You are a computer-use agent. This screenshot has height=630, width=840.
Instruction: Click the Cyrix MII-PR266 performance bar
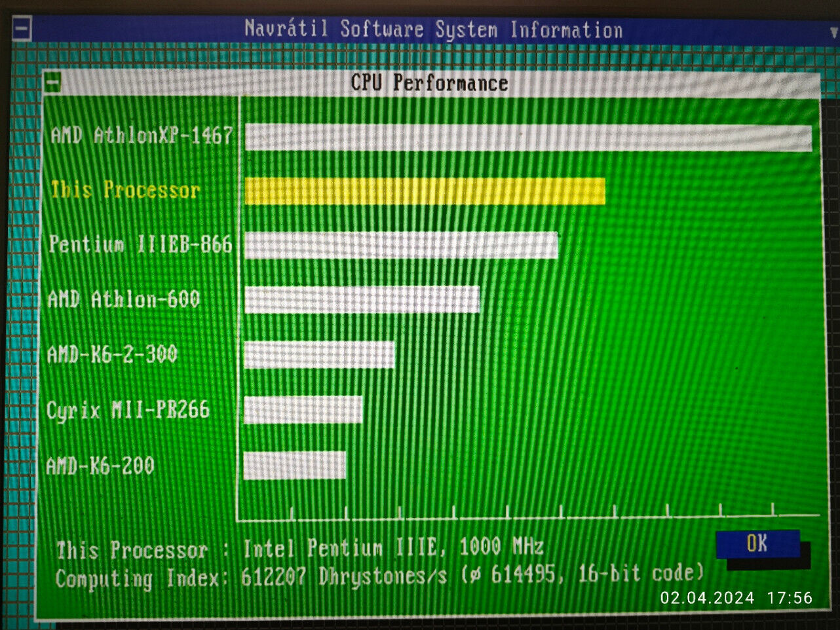(x=303, y=410)
